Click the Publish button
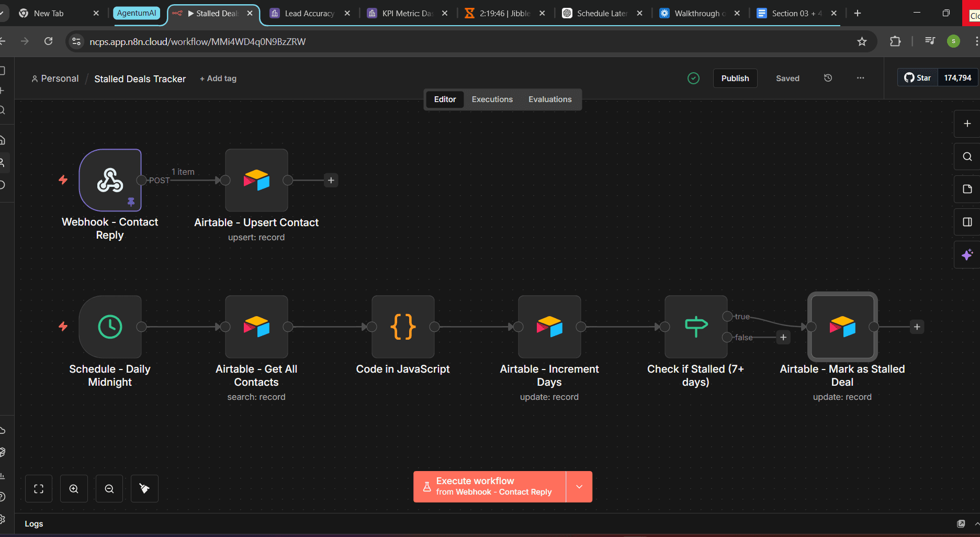980x537 pixels. [x=735, y=79]
